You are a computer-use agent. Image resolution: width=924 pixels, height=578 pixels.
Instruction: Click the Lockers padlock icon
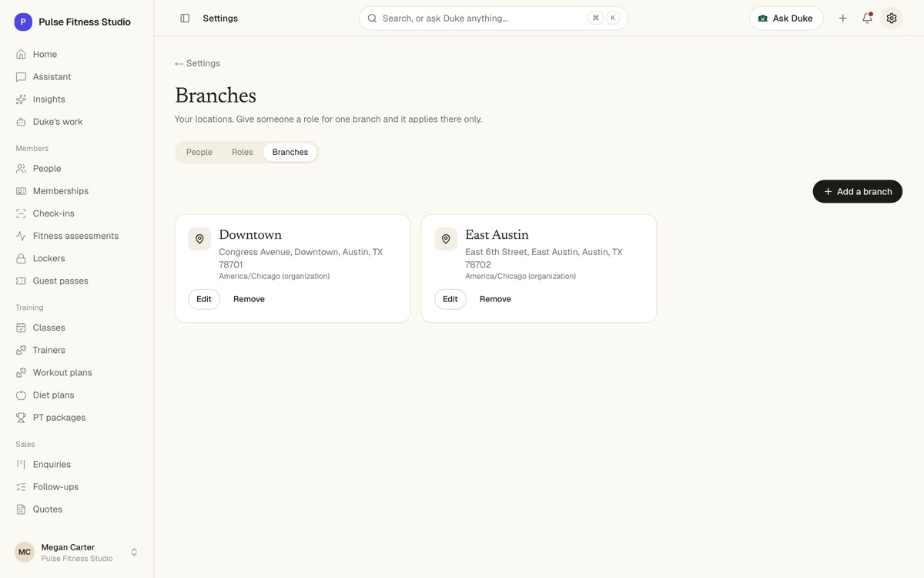tap(21, 258)
